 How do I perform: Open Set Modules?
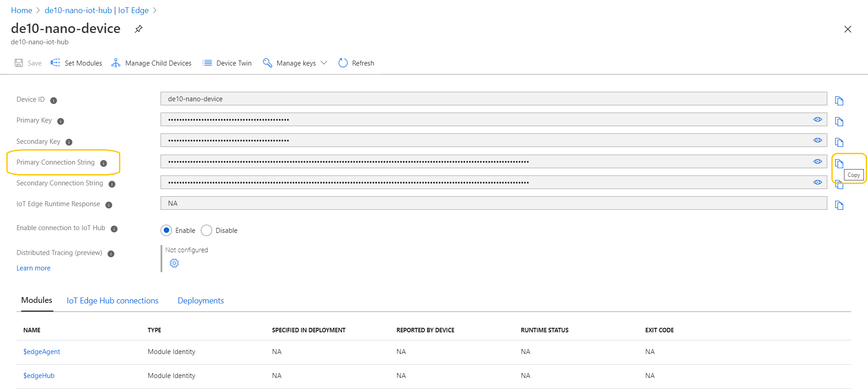point(76,63)
